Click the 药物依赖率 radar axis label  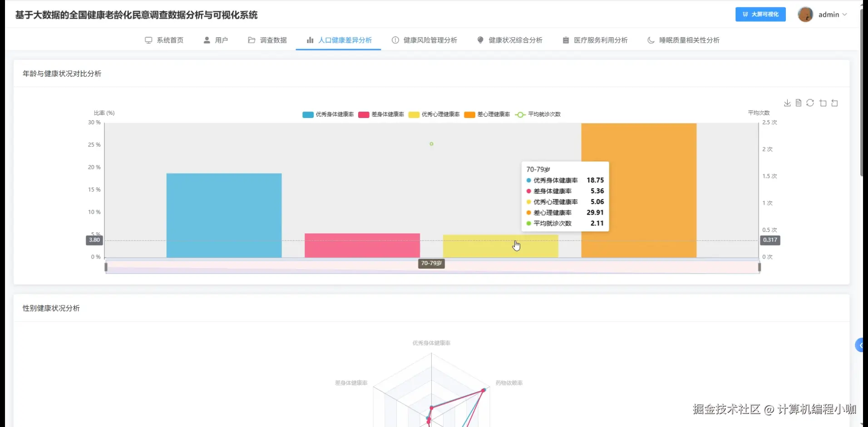tap(509, 383)
